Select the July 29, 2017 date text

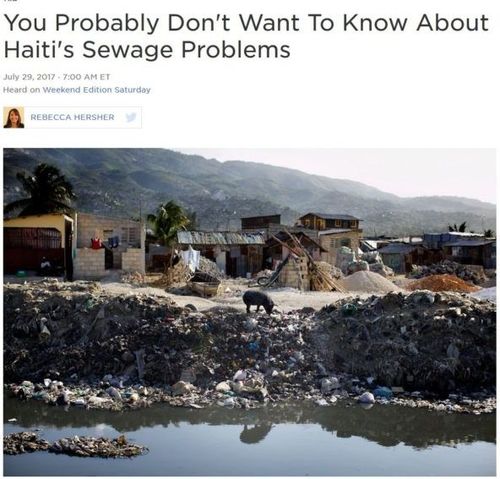pyautogui.click(x=29, y=77)
